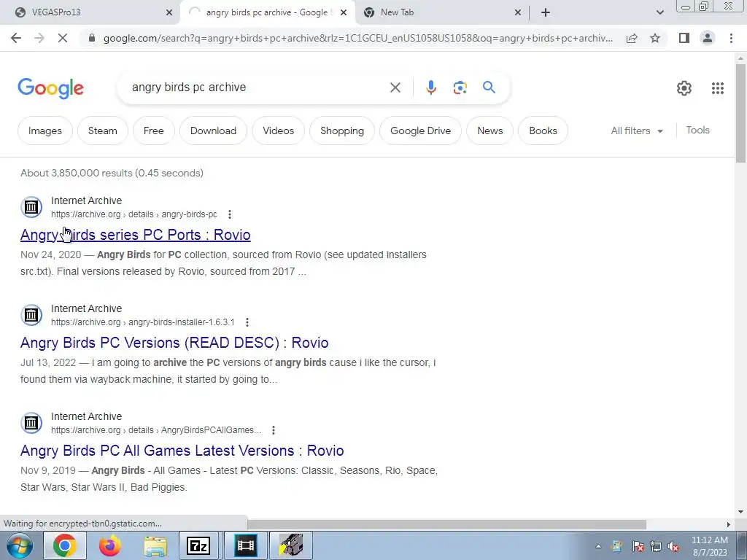Open Windows Explorer from the taskbar
This screenshot has height=560, width=747.
pos(155,545)
